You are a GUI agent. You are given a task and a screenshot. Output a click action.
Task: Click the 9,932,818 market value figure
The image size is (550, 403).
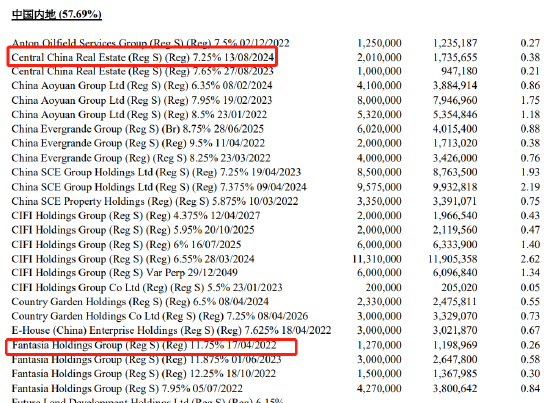(455, 187)
